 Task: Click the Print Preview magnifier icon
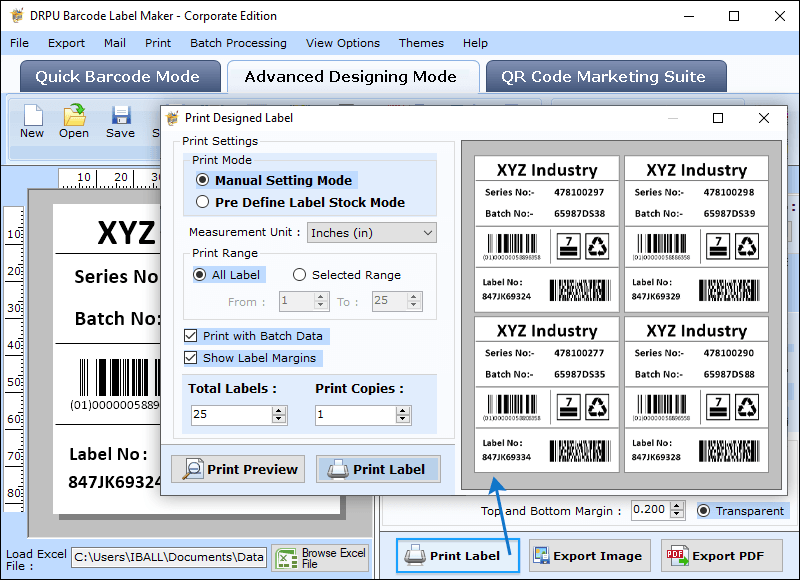click(192, 469)
